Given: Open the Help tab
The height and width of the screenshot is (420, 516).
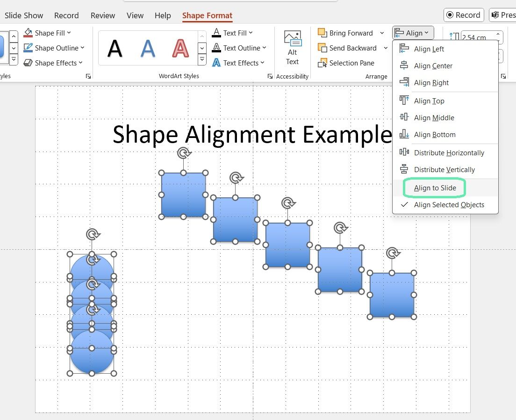Looking at the screenshot, I should pos(163,15).
